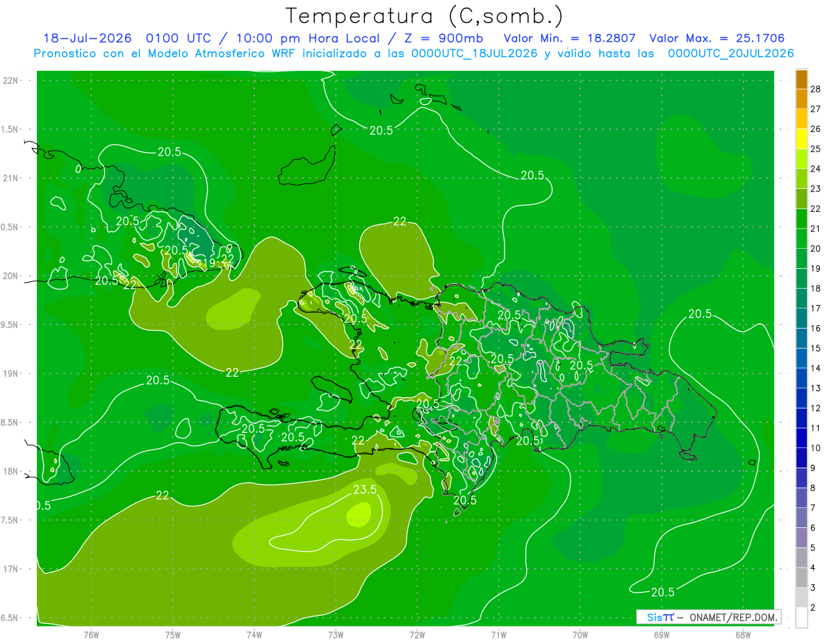Click the '74W' longitude axis label
The image size is (834, 644).
254,634
